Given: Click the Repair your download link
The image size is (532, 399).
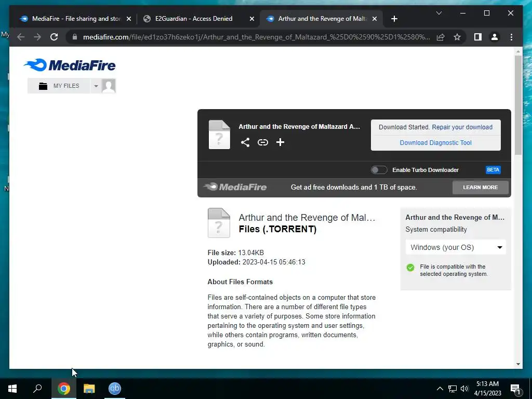Looking at the screenshot, I should click(462, 127).
